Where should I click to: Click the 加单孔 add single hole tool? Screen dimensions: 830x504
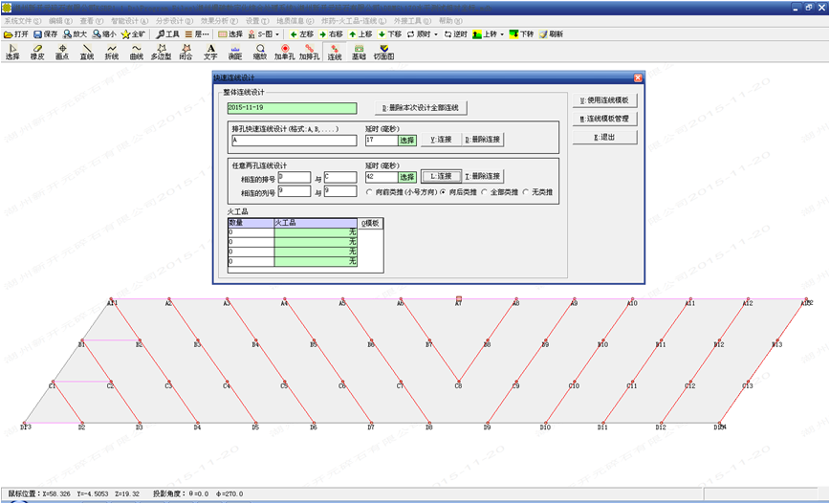click(x=285, y=52)
